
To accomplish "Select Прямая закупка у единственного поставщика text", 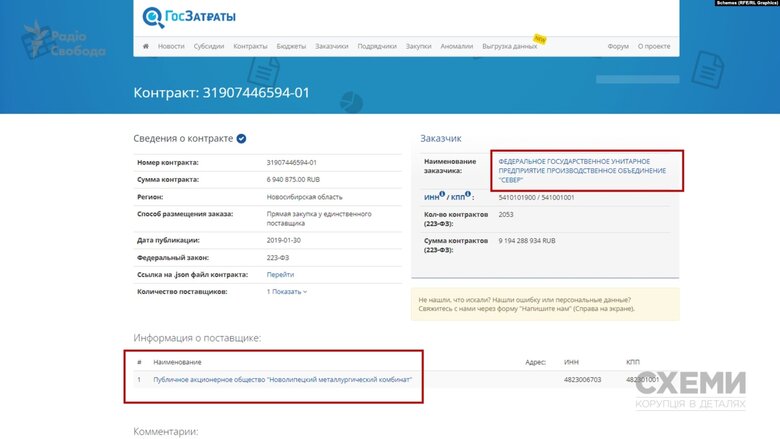I will (x=319, y=219).
